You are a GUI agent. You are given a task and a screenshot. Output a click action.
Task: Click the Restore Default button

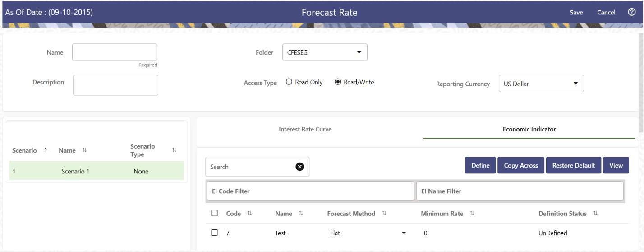pyautogui.click(x=574, y=165)
